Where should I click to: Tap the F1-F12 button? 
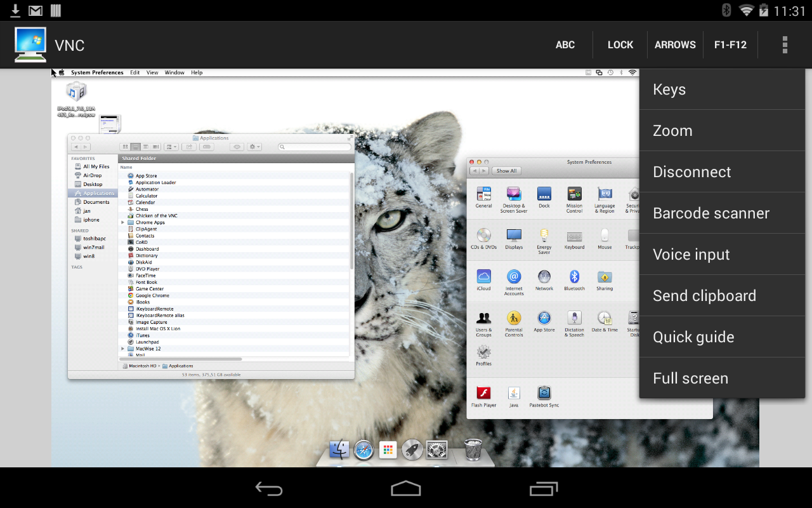point(730,44)
